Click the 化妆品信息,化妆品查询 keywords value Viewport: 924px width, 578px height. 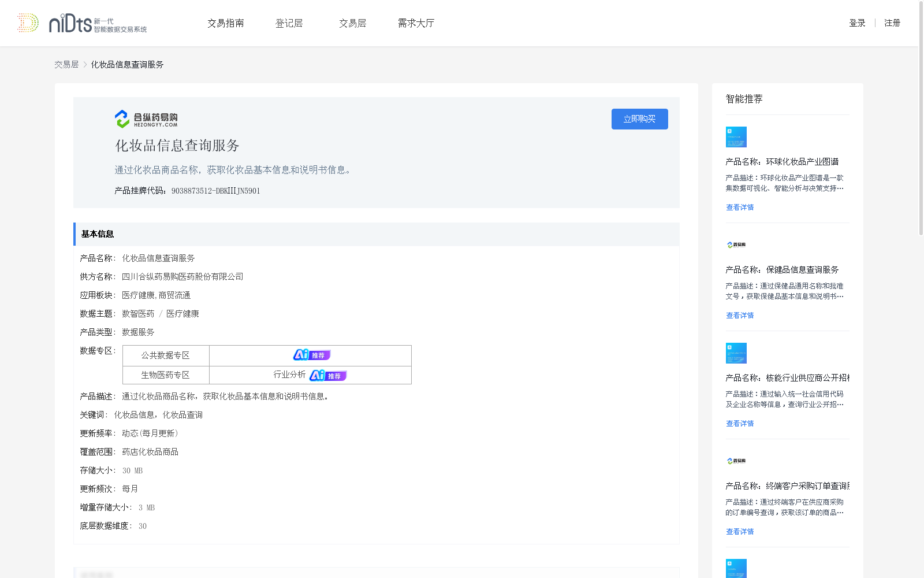pyautogui.click(x=158, y=415)
